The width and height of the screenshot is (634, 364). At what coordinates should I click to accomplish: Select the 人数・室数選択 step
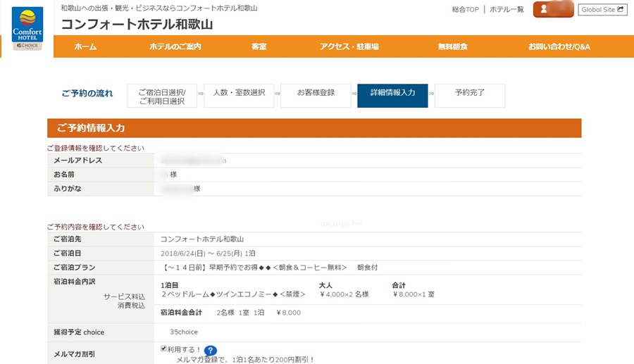pos(239,96)
